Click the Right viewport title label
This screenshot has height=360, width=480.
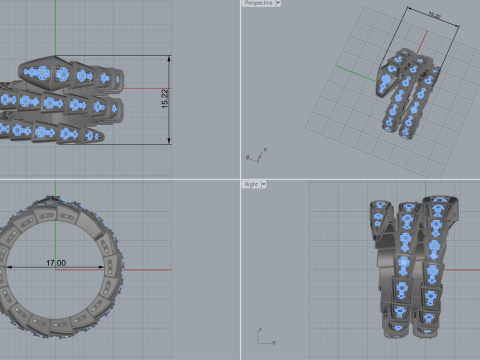tap(251, 184)
